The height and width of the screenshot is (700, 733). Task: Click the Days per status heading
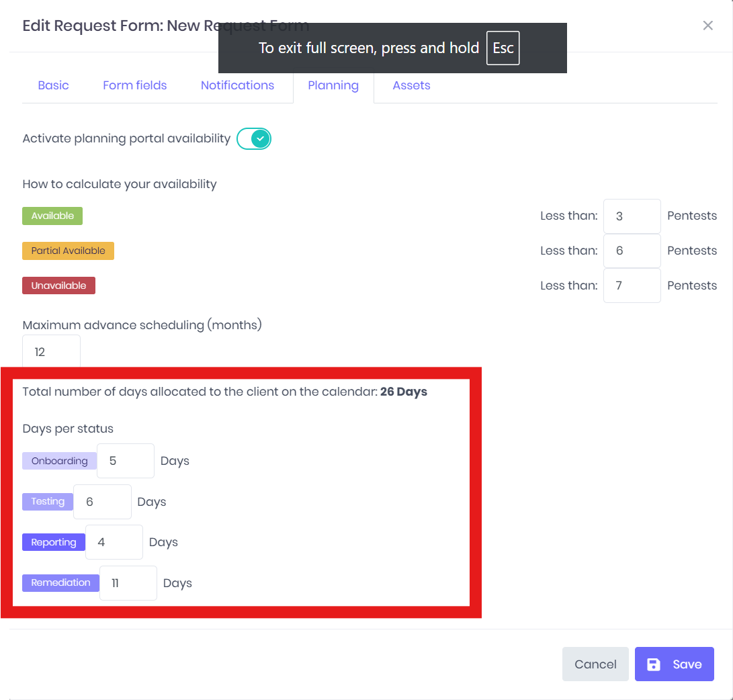[68, 429]
